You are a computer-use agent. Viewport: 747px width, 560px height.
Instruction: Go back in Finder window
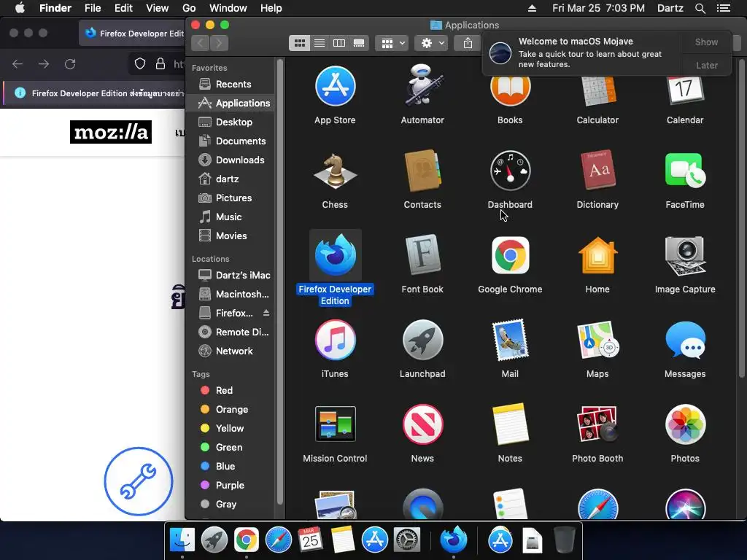click(201, 43)
